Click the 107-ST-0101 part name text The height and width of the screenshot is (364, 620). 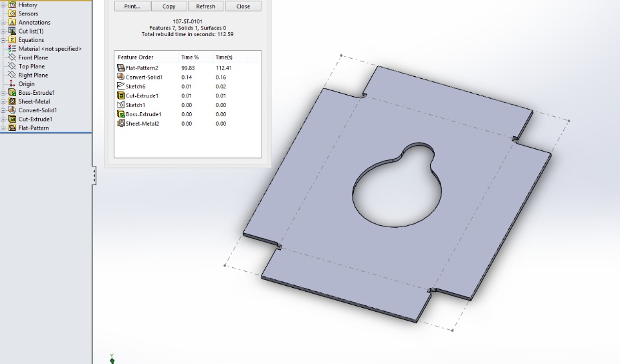point(187,21)
